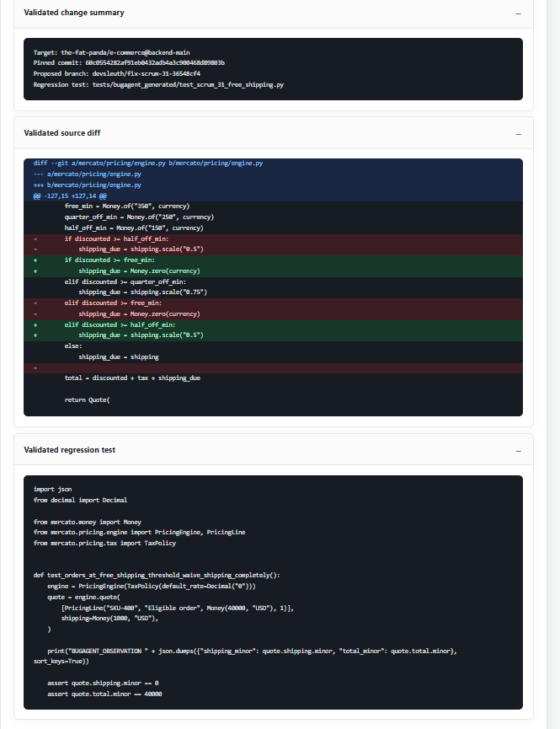This screenshot has height=729, width=560.
Task: Click the 'return Quote(' code line
Action: 87,399
